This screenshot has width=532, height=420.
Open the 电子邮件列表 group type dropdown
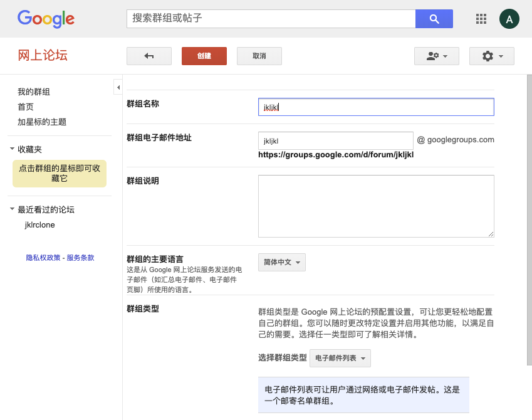point(340,358)
